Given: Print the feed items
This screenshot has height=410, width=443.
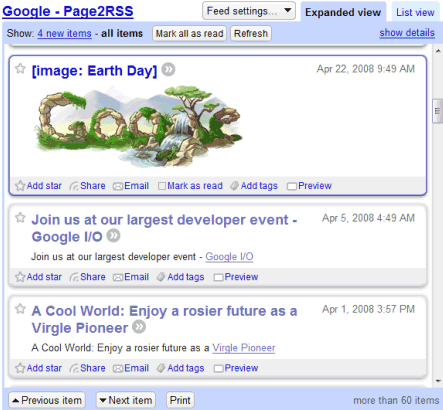Looking at the screenshot, I should tap(180, 400).
